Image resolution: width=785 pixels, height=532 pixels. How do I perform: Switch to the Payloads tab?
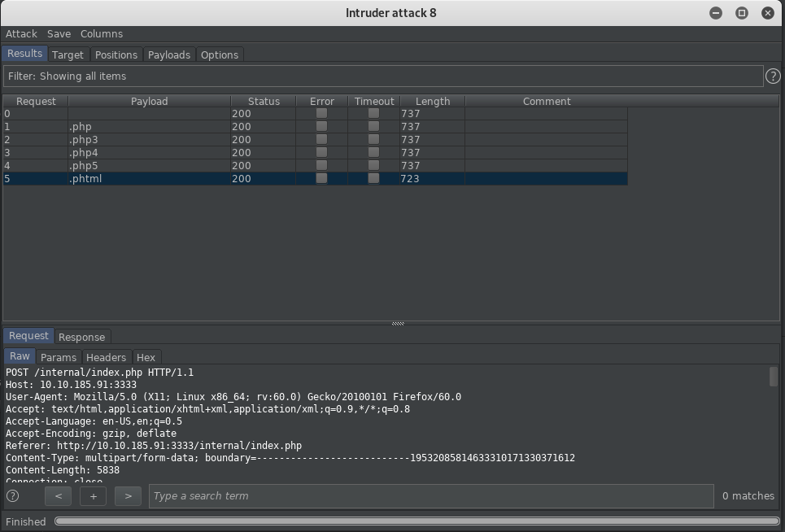[169, 55]
